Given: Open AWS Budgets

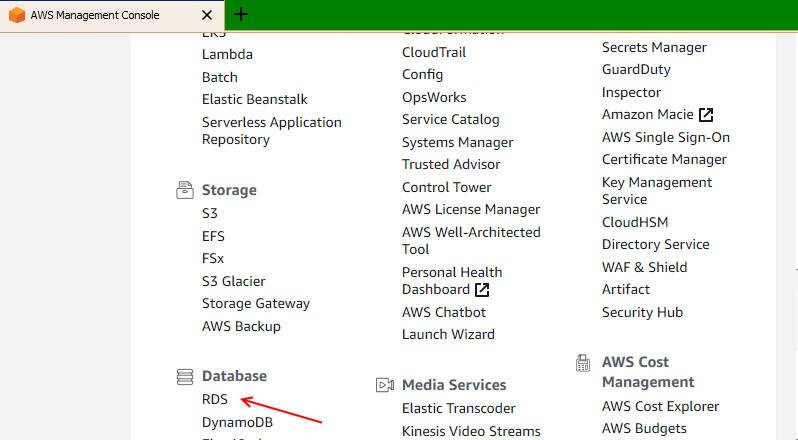Looking at the screenshot, I should [x=644, y=428].
